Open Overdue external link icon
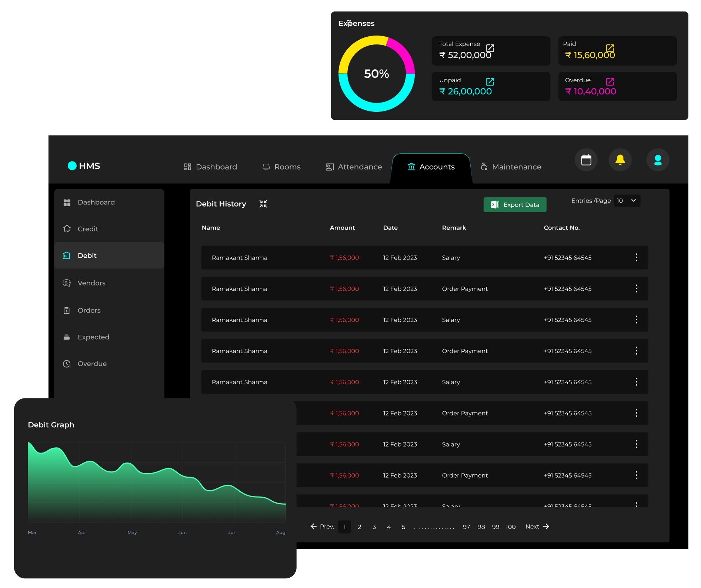Image resolution: width=701 pixels, height=588 pixels. [610, 81]
